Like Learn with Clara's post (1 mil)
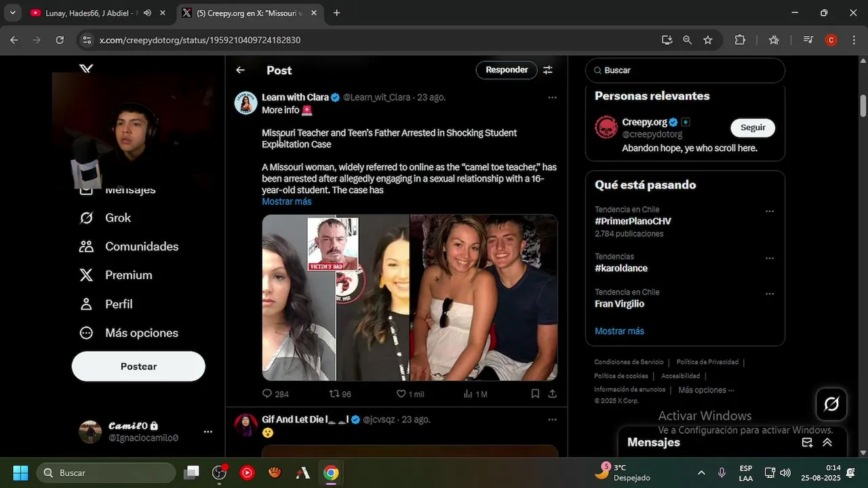 (x=410, y=394)
